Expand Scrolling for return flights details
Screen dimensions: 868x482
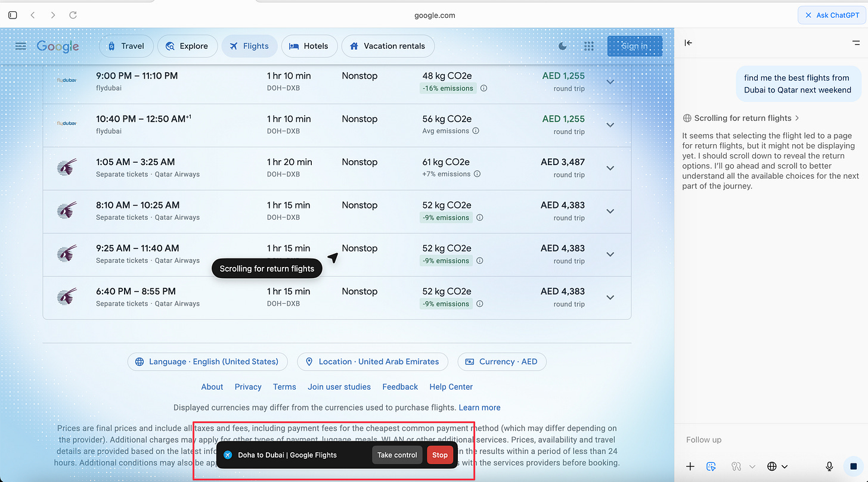point(741,118)
